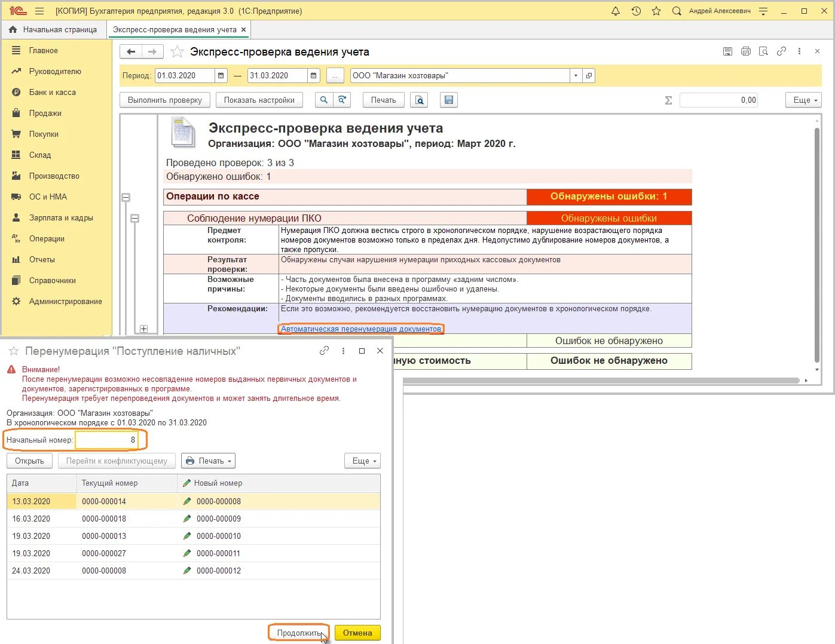The image size is (835, 644).
Task: Select row with current number 0000-000027
Action: (194, 554)
